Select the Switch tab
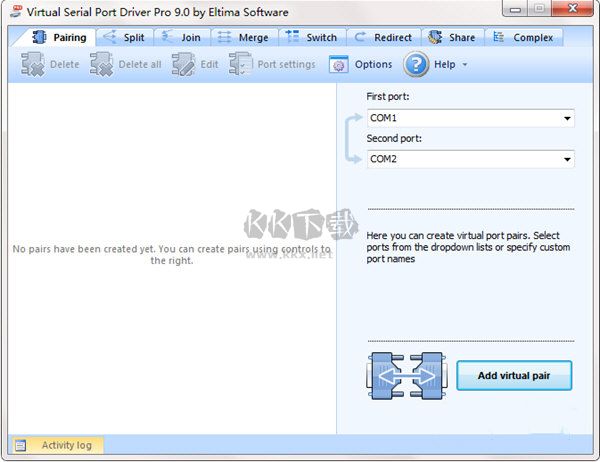Screen dimensions: 600x462 [x=312, y=38]
